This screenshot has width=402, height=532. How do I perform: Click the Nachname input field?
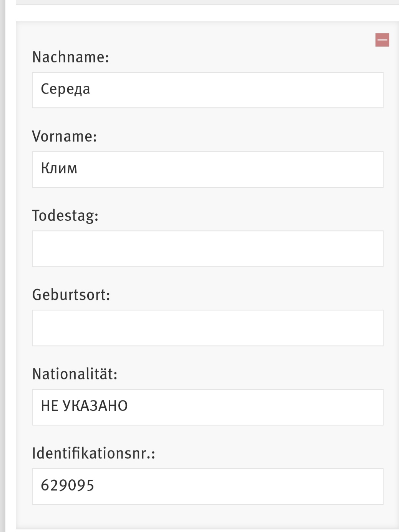(208, 90)
